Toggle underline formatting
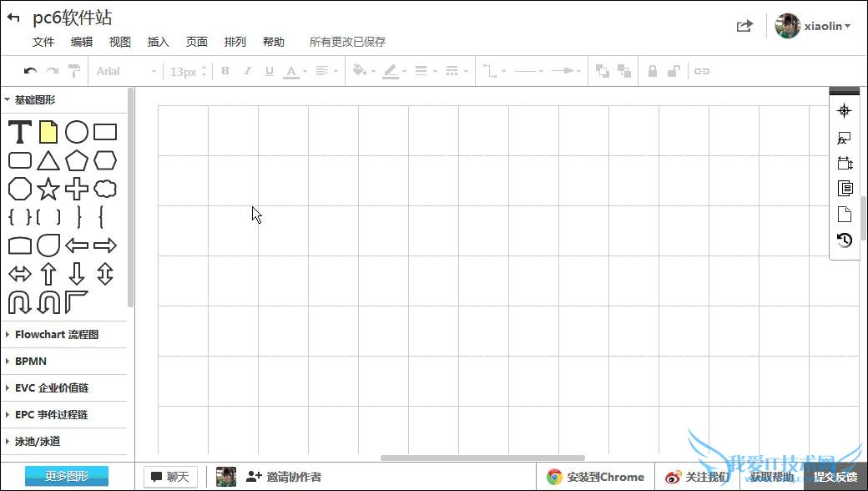The width and height of the screenshot is (868, 491). (270, 71)
